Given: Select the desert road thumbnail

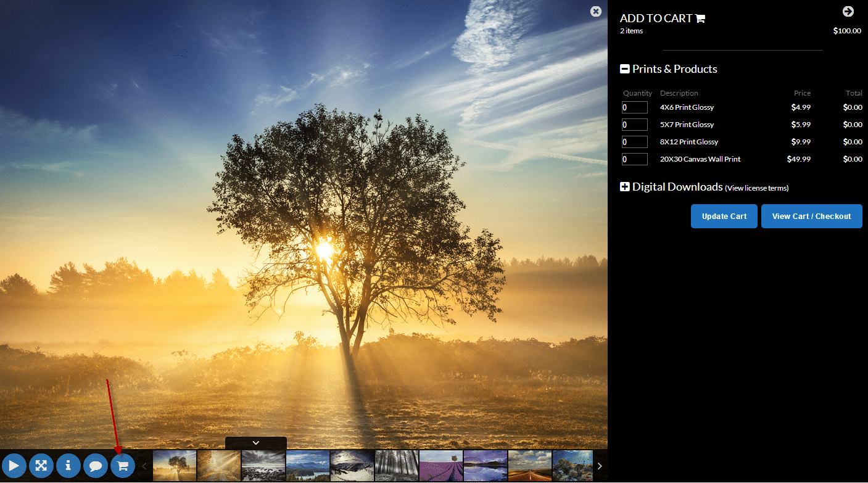Looking at the screenshot, I should pos(530,466).
